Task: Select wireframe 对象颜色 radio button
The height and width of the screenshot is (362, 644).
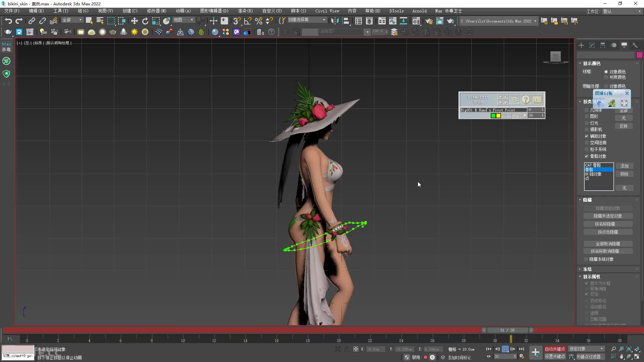Action: 606,72
